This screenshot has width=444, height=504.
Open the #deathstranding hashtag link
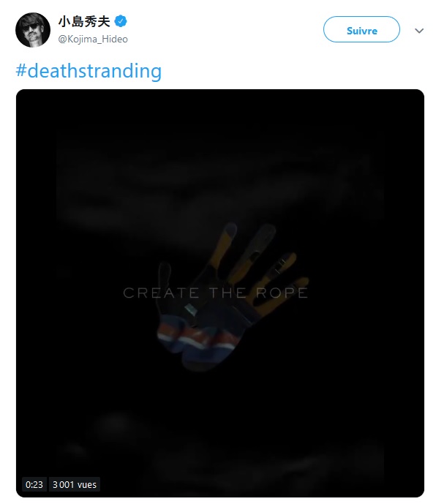click(89, 71)
